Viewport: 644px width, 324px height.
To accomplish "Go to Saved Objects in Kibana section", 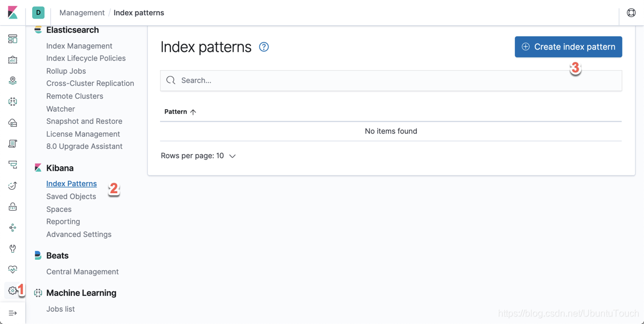I will point(71,196).
